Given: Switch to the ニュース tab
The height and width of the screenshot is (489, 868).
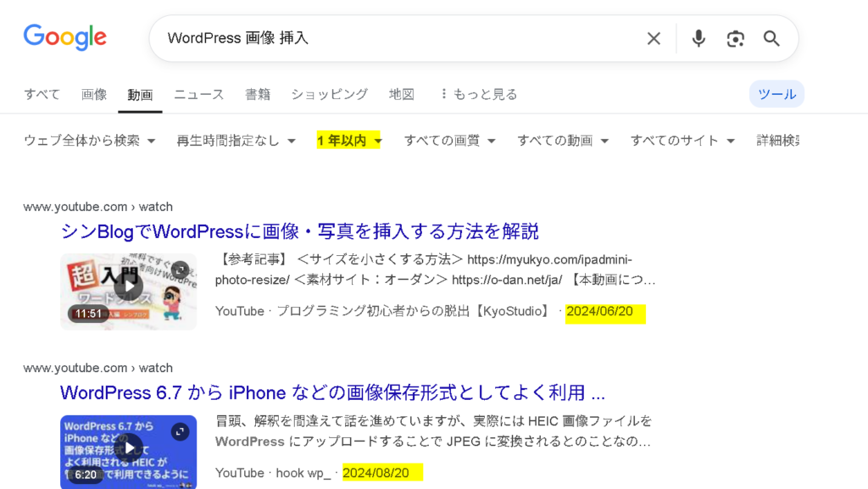Looking at the screenshot, I should click(198, 95).
